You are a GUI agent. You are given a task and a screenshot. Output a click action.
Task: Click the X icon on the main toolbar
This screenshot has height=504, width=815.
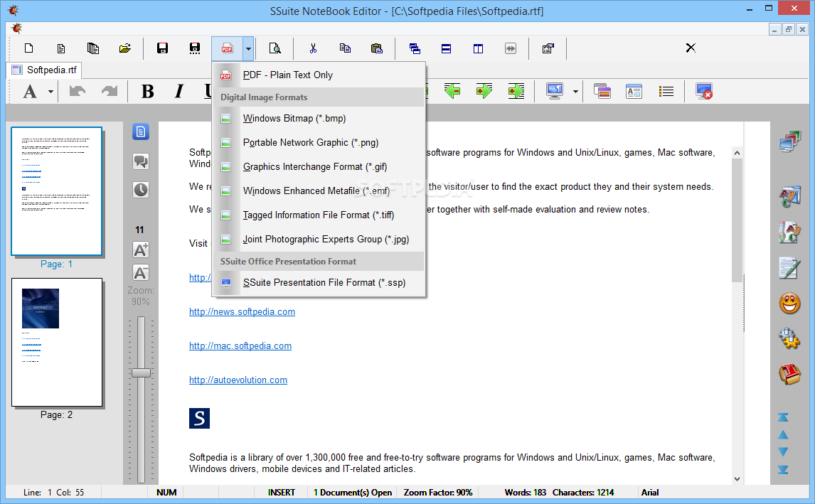[x=691, y=48]
